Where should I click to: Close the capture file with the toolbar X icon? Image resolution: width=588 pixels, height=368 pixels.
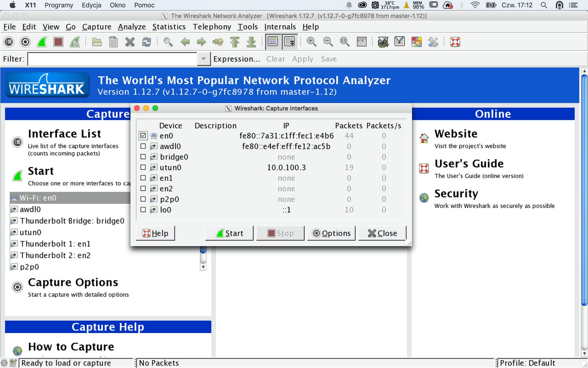click(130, 42)
